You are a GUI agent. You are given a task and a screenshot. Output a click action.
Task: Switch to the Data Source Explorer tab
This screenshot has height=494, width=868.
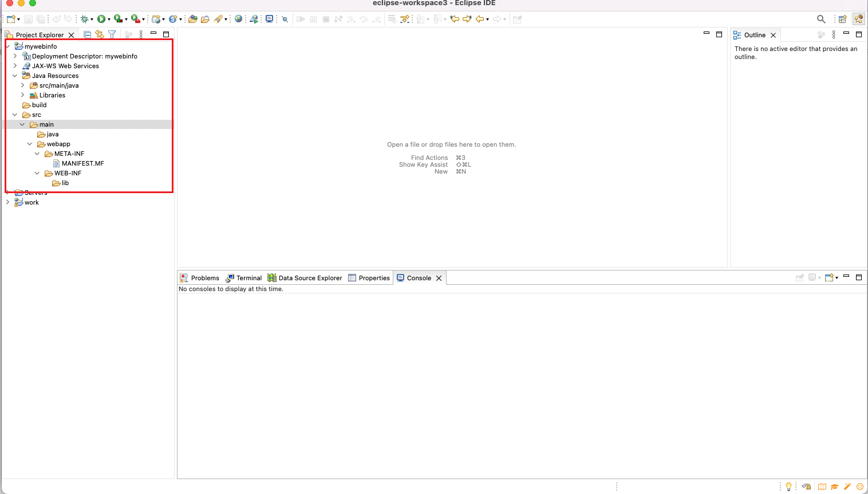(305, 278)
